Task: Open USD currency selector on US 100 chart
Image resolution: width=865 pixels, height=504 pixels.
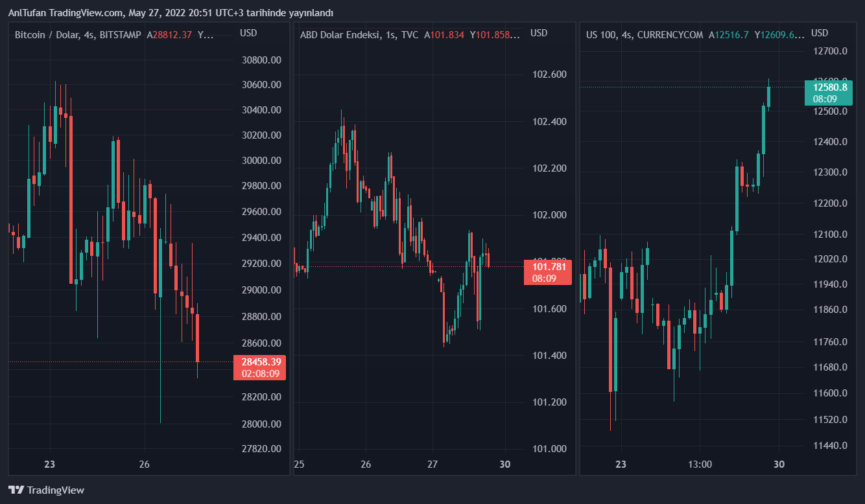Action: click(820, 33)
